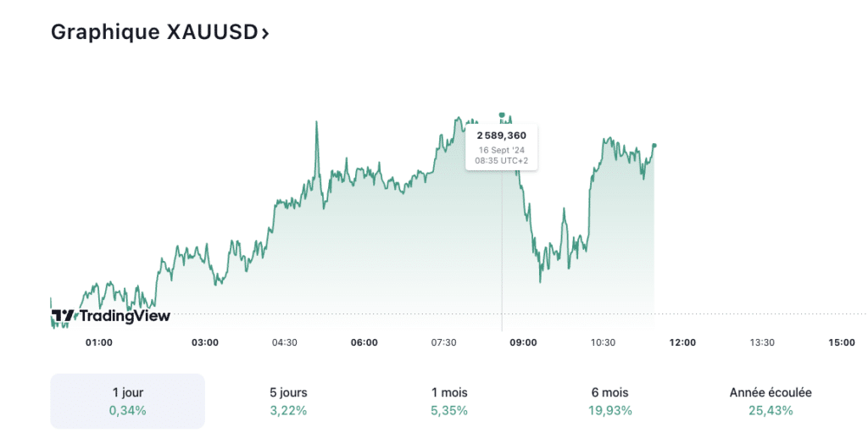Select the 1 jour timeframe tab
This screenshot has height=444, width=868.
coord(127,401)
